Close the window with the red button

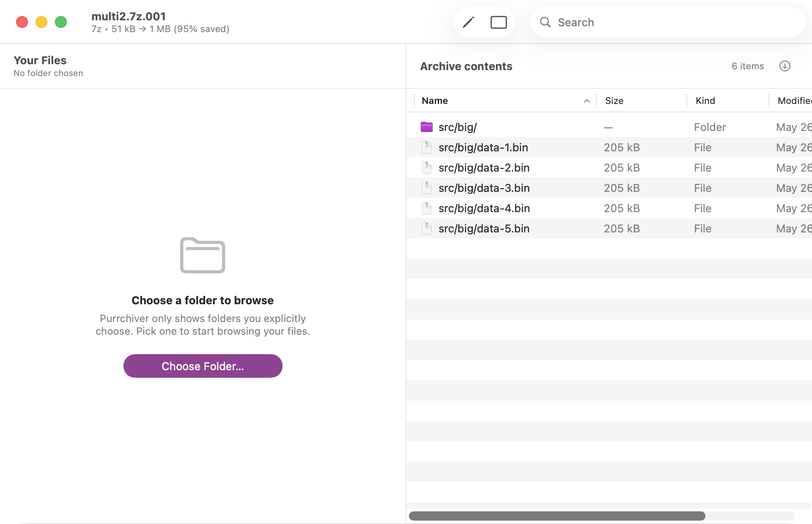tap(22, 22)
